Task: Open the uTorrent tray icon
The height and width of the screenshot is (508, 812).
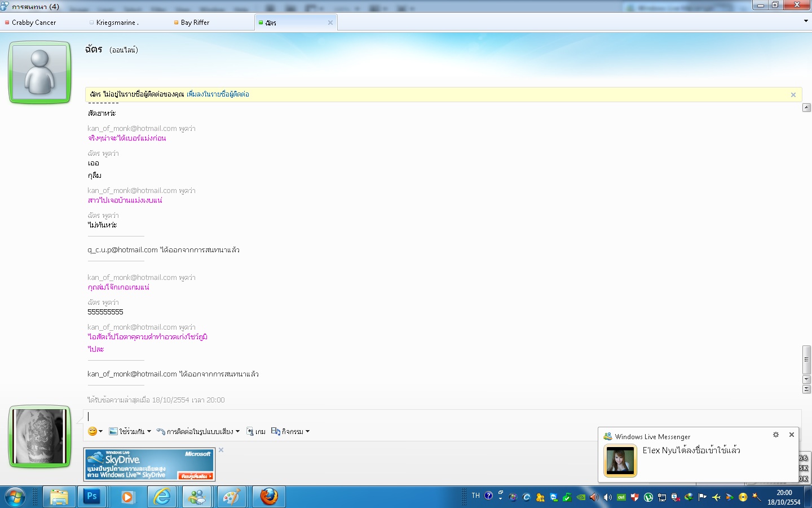Action: point(648,497)
